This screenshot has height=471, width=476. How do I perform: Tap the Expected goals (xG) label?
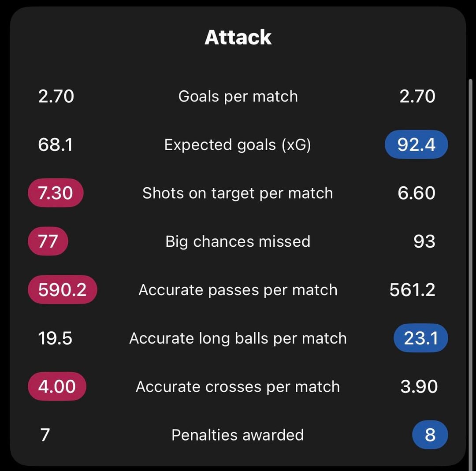coord(238,145)
